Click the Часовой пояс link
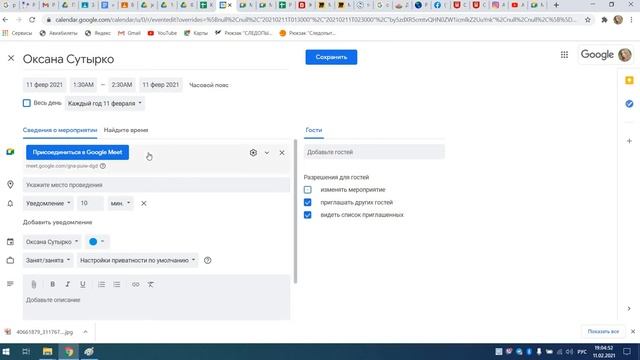 click(209, 85)
